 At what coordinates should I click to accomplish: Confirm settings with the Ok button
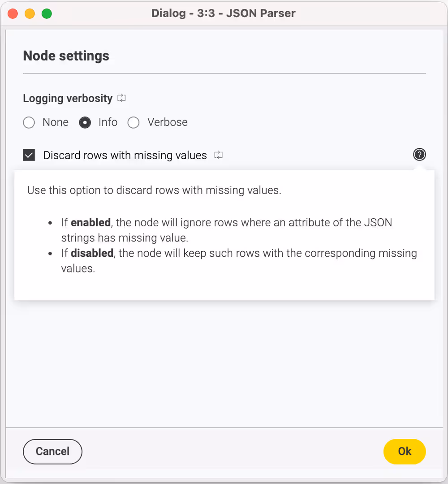click(x=405, y=452)
